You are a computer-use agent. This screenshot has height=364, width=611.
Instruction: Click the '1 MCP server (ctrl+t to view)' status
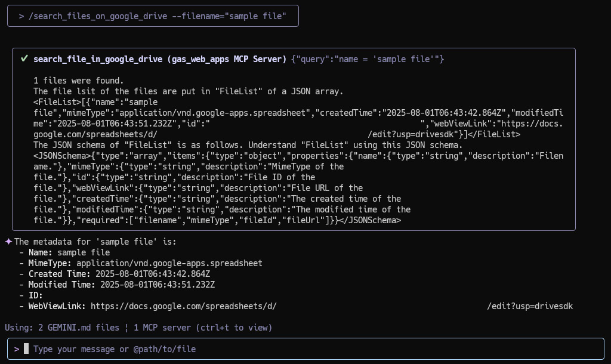tap(203, 328)
